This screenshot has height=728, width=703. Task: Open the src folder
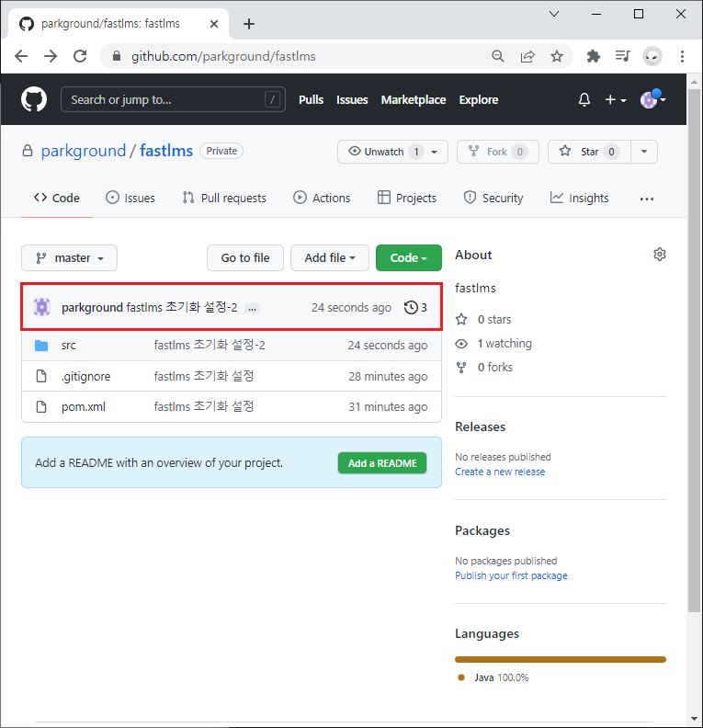69,346
